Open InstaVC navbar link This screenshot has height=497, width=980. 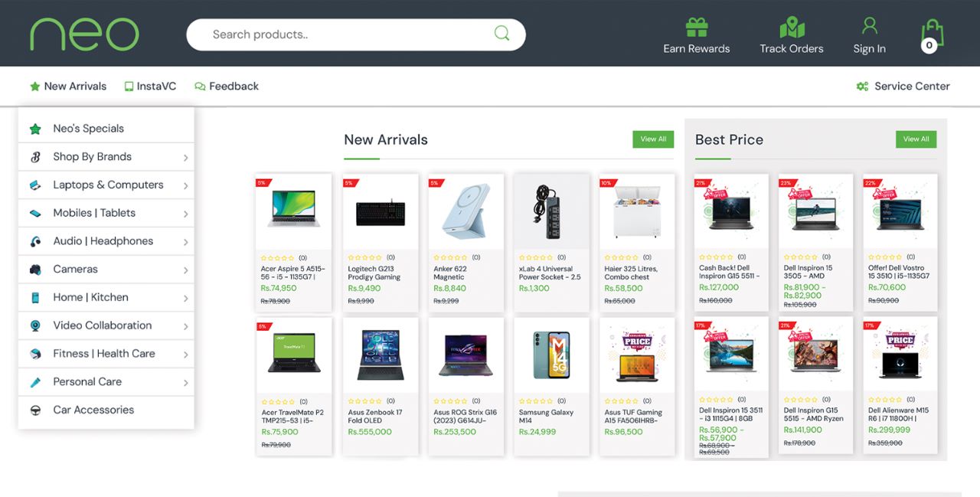point(156,87)
